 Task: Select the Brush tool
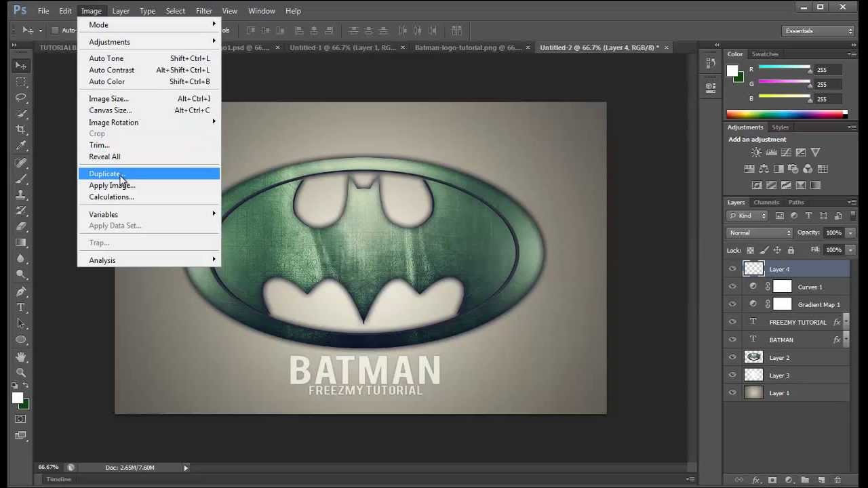[x=21, y=179]
